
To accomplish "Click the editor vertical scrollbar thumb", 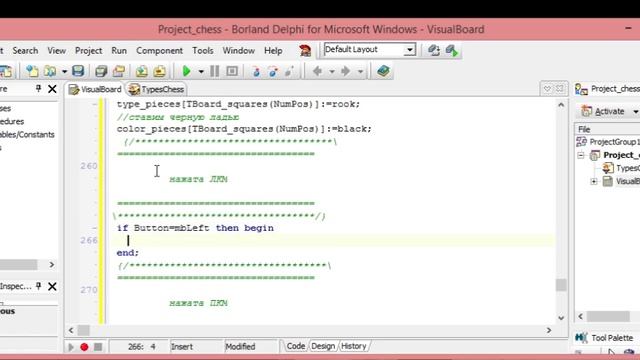I will point(561,284).
